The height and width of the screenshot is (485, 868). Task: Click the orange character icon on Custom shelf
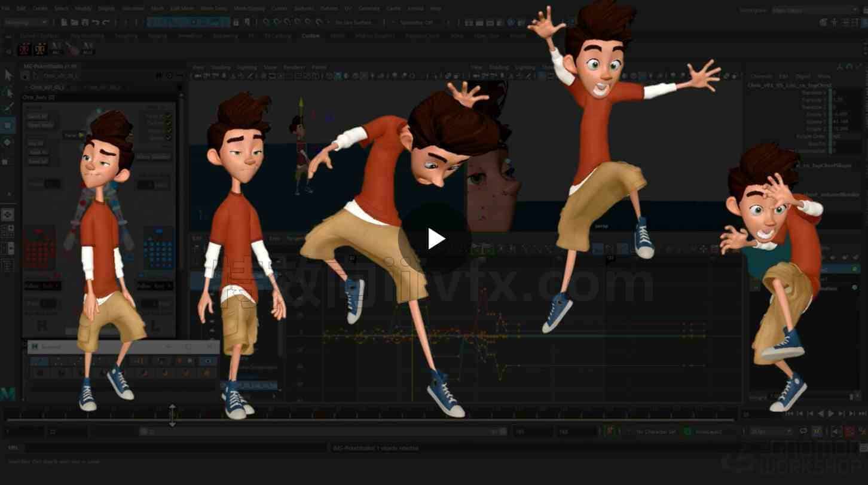tap(40, 48)
